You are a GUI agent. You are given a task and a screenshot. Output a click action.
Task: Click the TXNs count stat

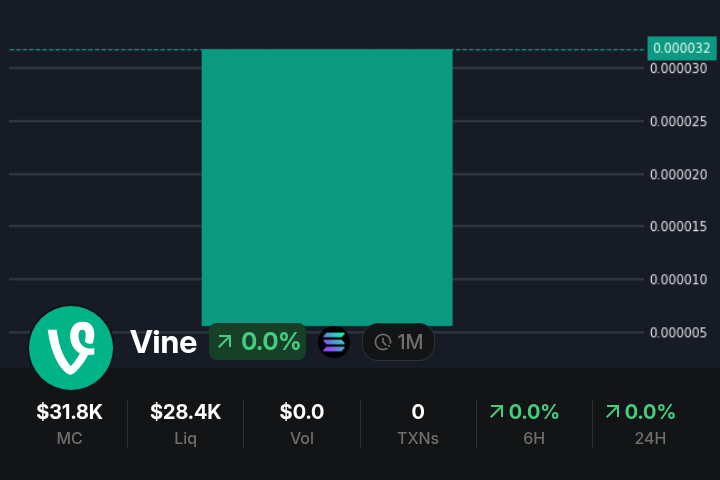(418, 422)
